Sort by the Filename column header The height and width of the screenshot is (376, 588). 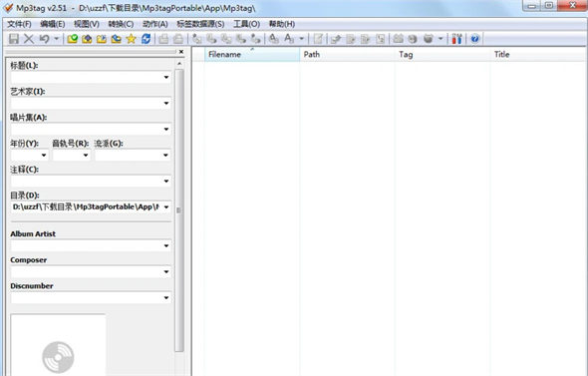(252, 55)
